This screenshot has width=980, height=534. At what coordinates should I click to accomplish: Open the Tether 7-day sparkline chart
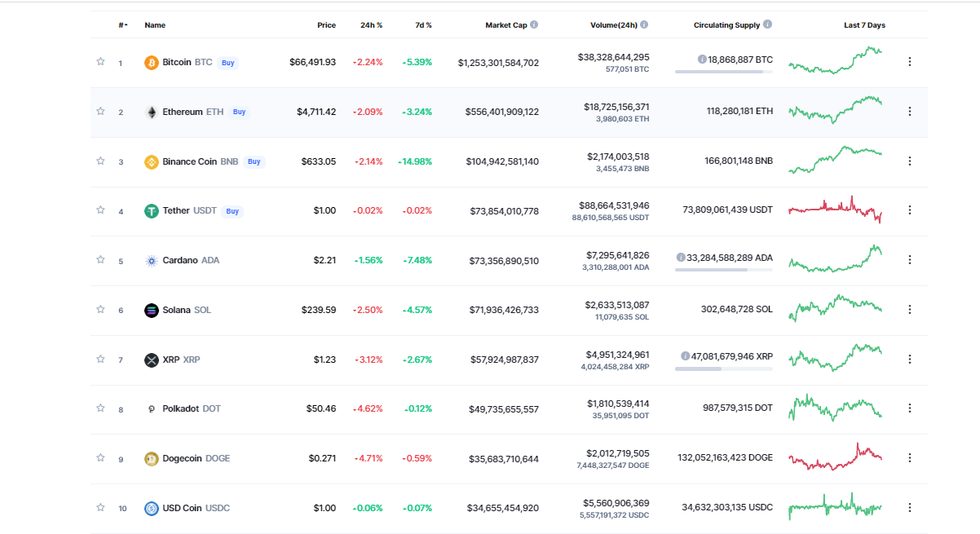(x=836, y=210)
